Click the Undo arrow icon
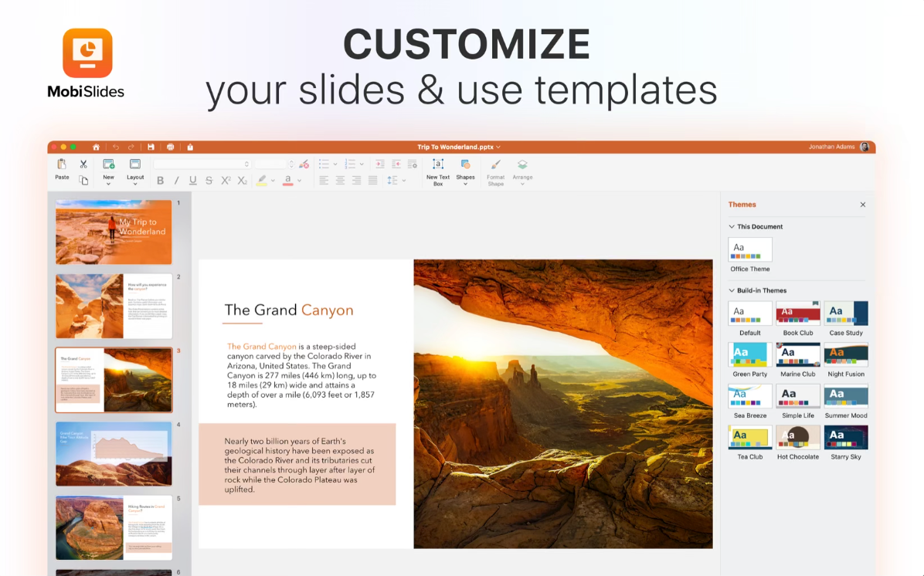Viewport: 924px width, 576px height. (x=114, y=146)
